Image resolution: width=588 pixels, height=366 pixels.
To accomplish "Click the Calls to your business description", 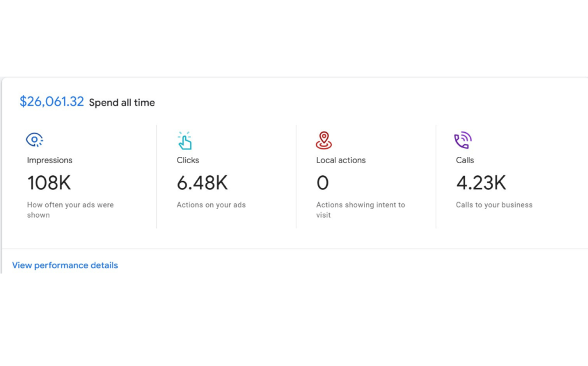I will (494, 205).
